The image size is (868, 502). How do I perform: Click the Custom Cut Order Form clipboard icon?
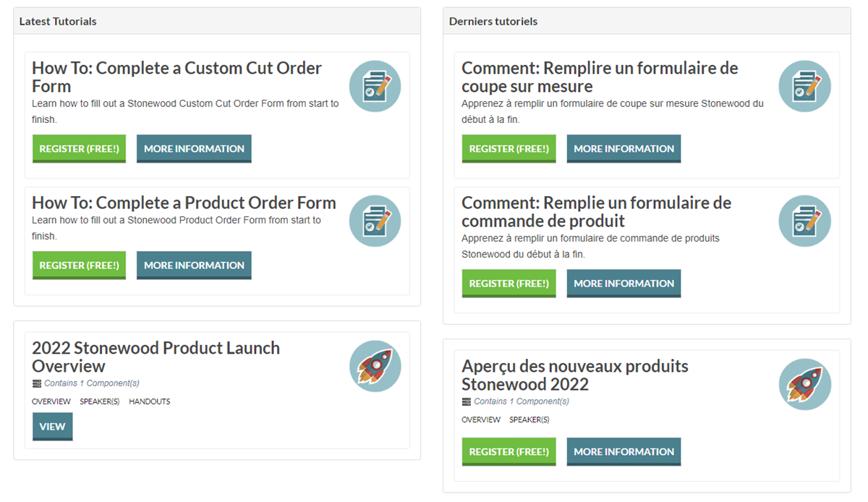(x=375, y=86)
